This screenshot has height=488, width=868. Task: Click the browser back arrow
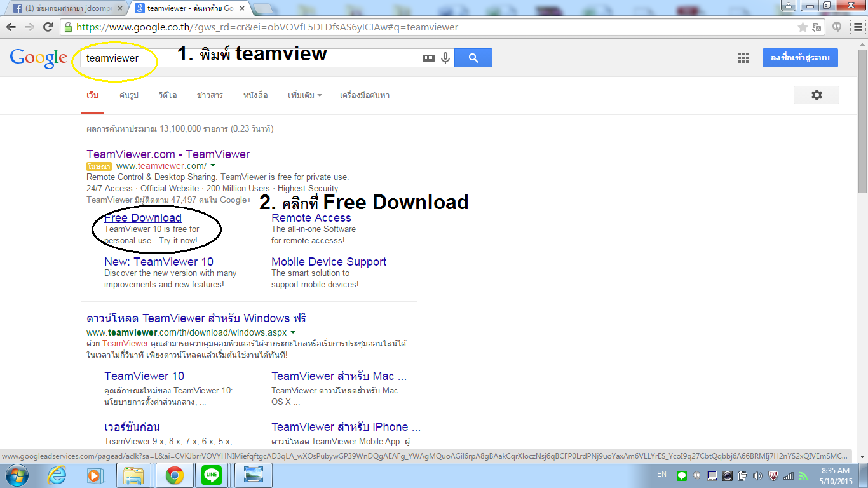11,27
